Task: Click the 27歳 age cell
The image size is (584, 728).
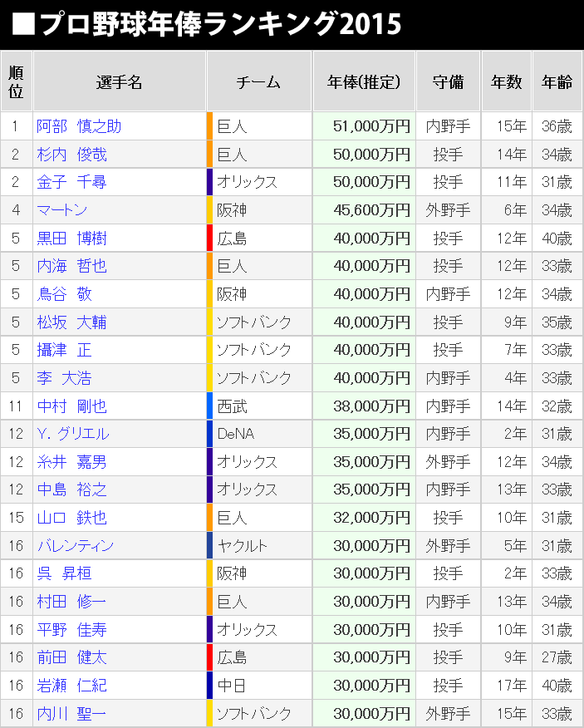Action: [x=557, y=657]
